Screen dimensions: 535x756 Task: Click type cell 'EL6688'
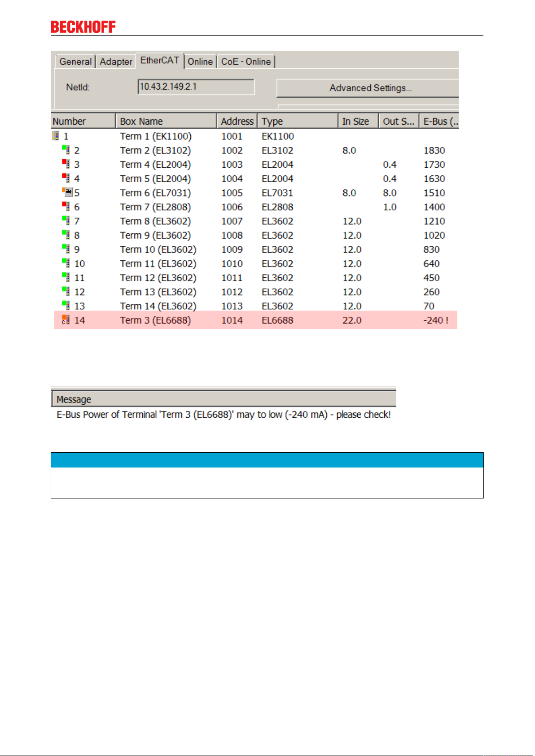coord(277,320)
